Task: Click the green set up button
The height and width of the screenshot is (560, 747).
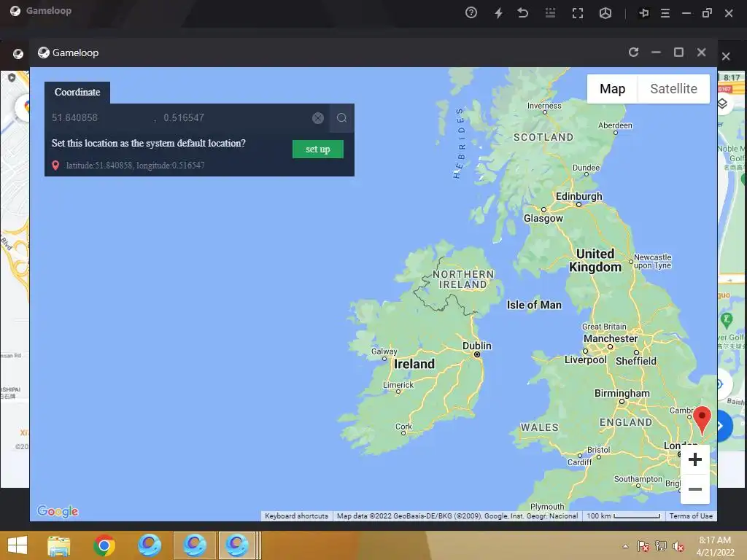Action: tap(318, 149)
